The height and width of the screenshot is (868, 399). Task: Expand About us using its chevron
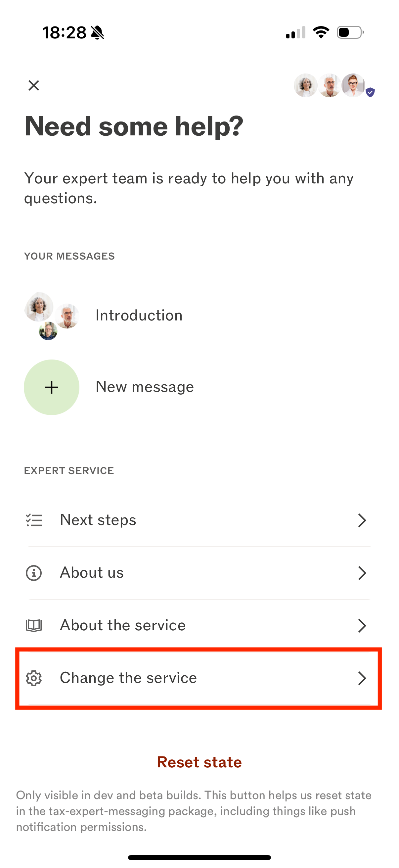362,573
